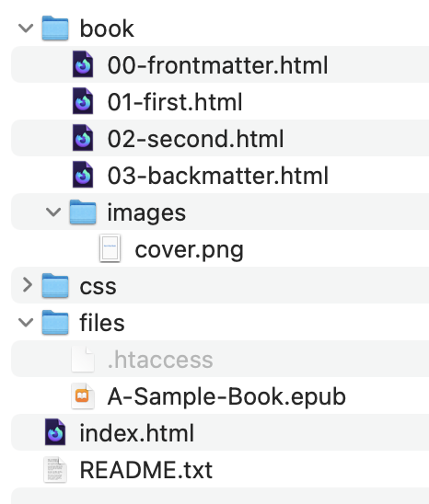Image resolution: width=429 pixels, height=504 pixels.
Task: Collapse the images folder chevron
Action: [x=53, y=212]
